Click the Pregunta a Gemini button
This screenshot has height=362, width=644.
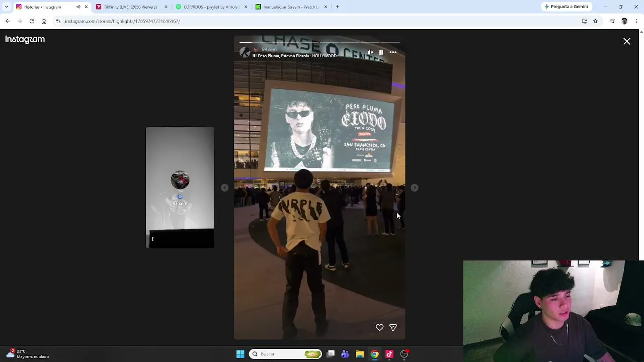pyautogui.click(x=566, y=7)
